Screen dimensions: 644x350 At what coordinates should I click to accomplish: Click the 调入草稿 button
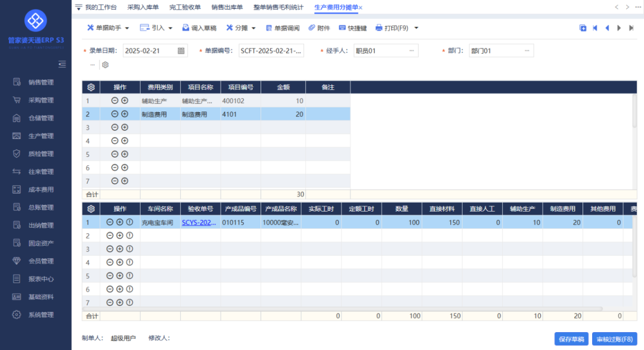point(199,28)
